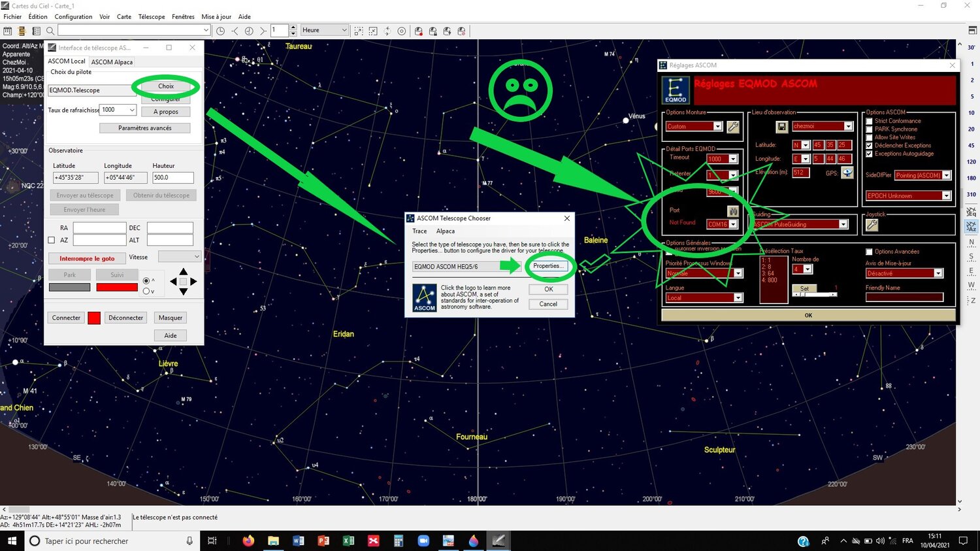Viewport: 980px width, 551px height.
Task: Open the Heure time unit dropdown
Action: tap(324, 30)
